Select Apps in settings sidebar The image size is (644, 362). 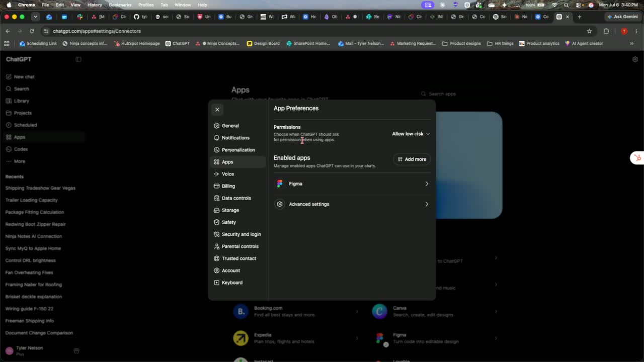pyautogui.click(x=237, y=162)
